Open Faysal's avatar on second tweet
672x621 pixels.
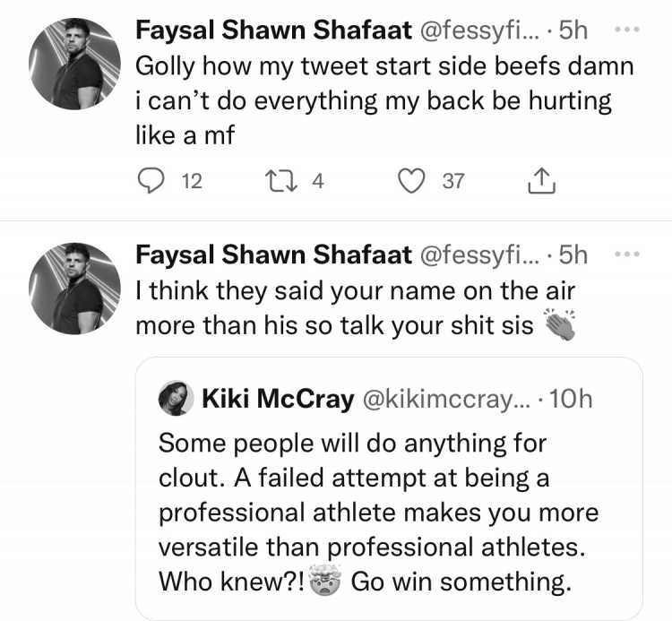(x=74, y=289)
